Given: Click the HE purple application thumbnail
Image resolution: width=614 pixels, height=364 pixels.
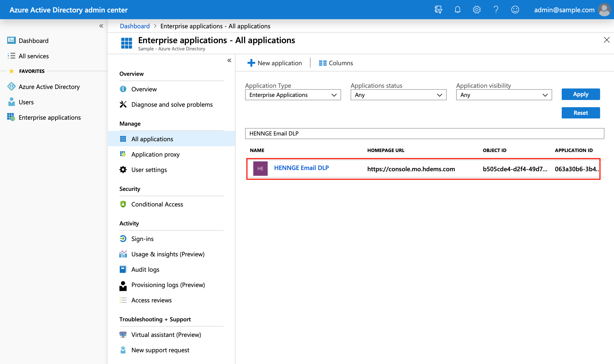Looking at the screenshot, I should 260,169.
